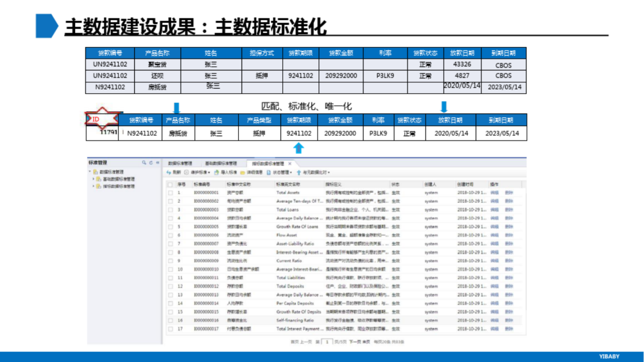Toggle the select-all checkbox in table header
644x362 pixels.
170,185
